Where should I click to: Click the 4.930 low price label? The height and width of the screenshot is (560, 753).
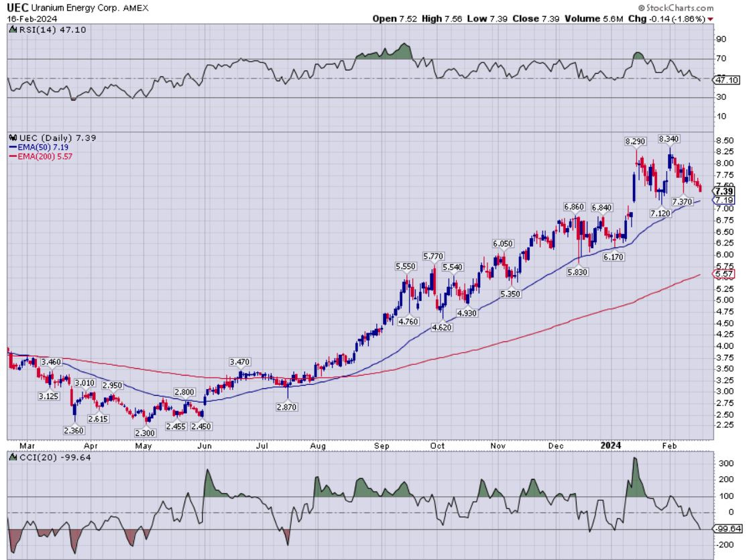coord(467,313)
